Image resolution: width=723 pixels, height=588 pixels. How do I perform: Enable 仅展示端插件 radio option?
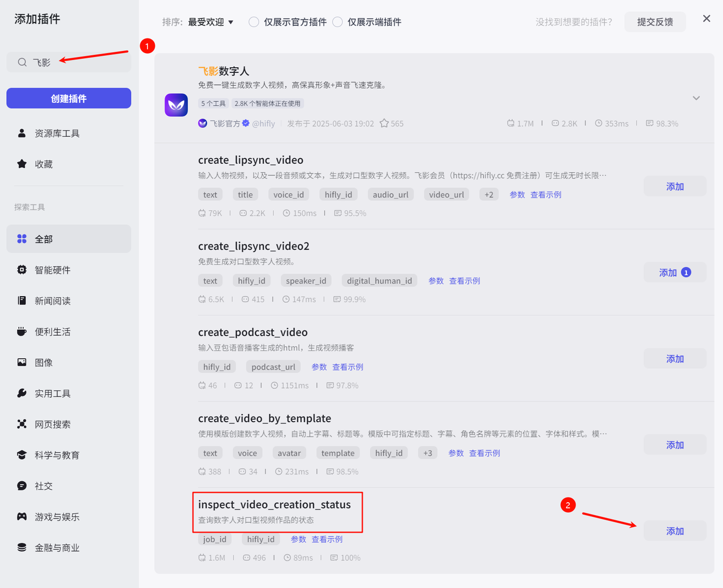[x=338, y=22]
